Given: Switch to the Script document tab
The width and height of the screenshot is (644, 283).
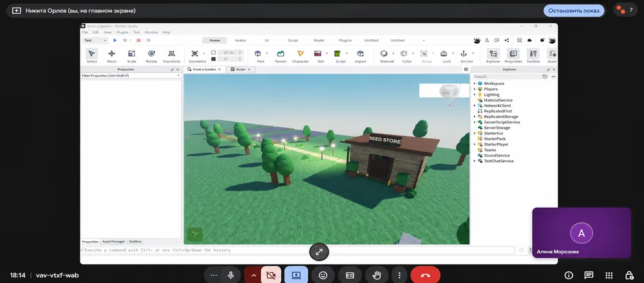Looking at the screenshot, I should coord(240,69).
